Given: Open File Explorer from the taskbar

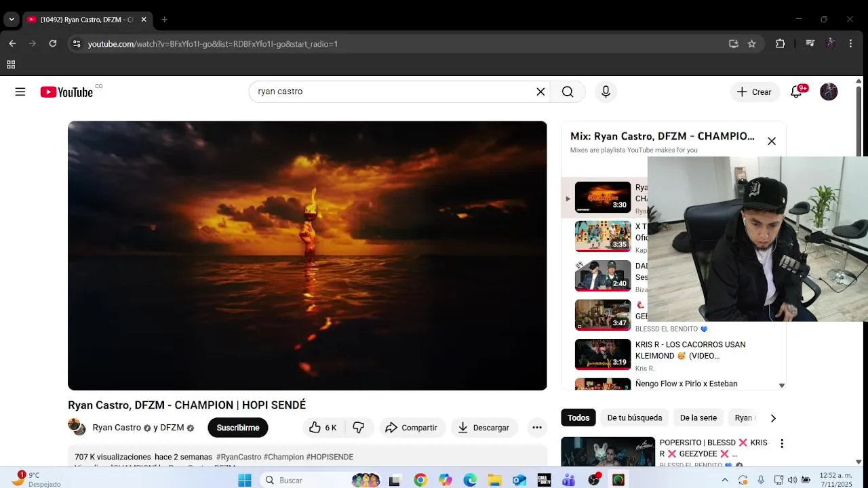Looking at the screenshot, I should point(494,480).
